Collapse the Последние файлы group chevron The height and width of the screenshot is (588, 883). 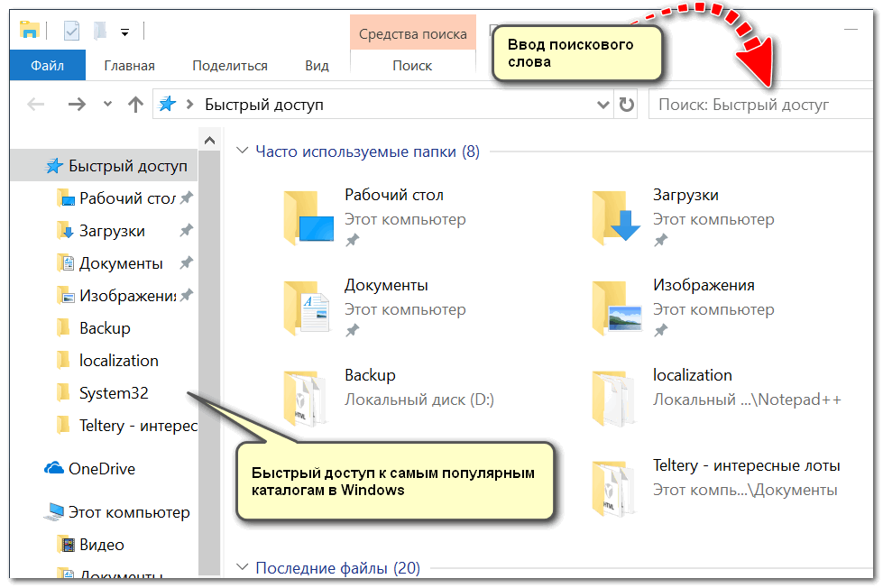242,566
